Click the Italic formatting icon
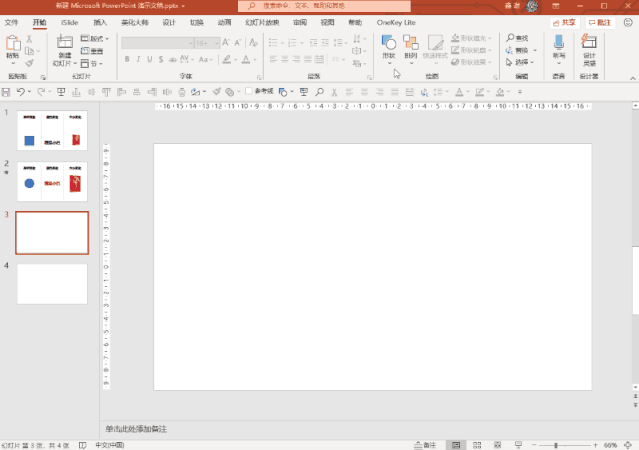639x450 pixels. point(139,59)
